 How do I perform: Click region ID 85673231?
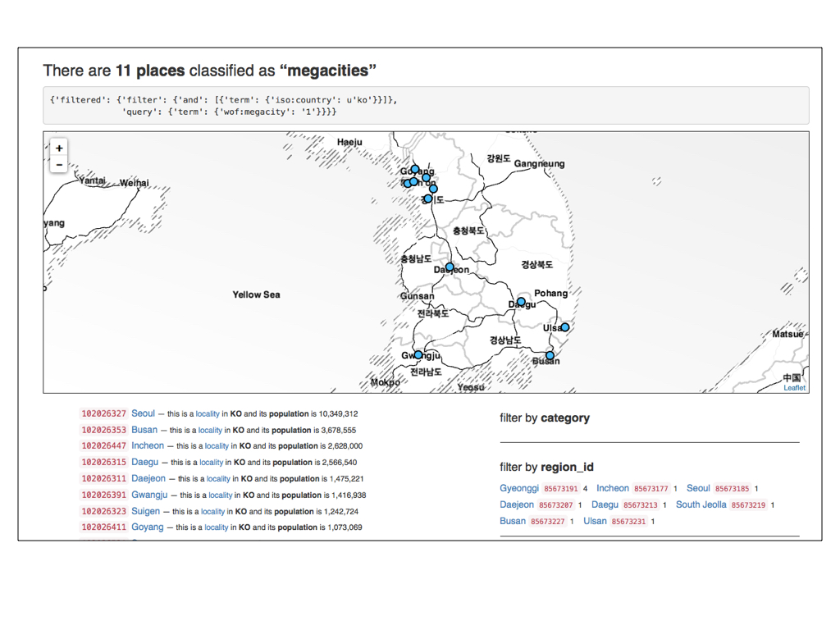[x=628, y=521]
